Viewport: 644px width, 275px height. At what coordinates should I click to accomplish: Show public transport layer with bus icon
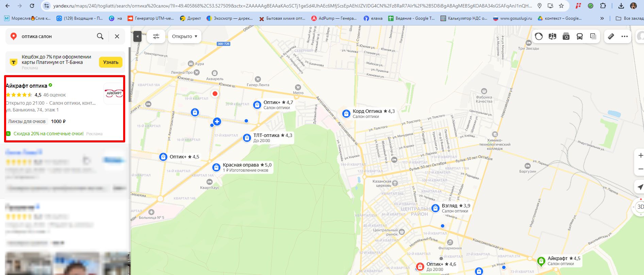[580, 36]
